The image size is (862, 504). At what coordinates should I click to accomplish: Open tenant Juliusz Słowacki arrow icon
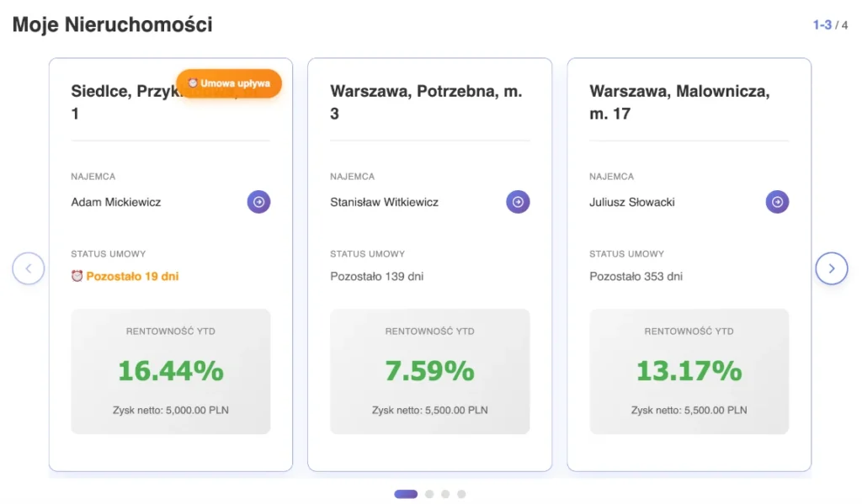click(x=777, y=202)
